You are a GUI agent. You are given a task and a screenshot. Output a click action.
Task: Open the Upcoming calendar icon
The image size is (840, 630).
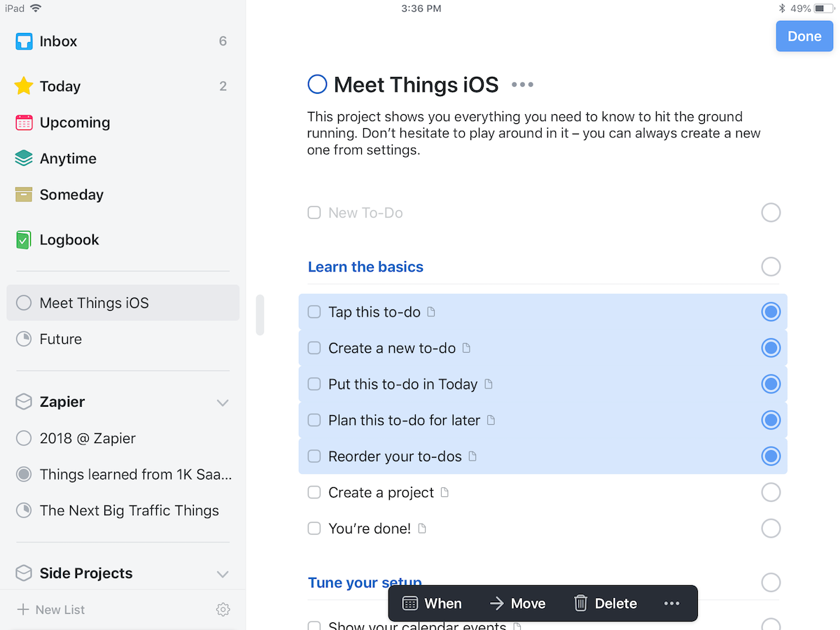point(24,122)
